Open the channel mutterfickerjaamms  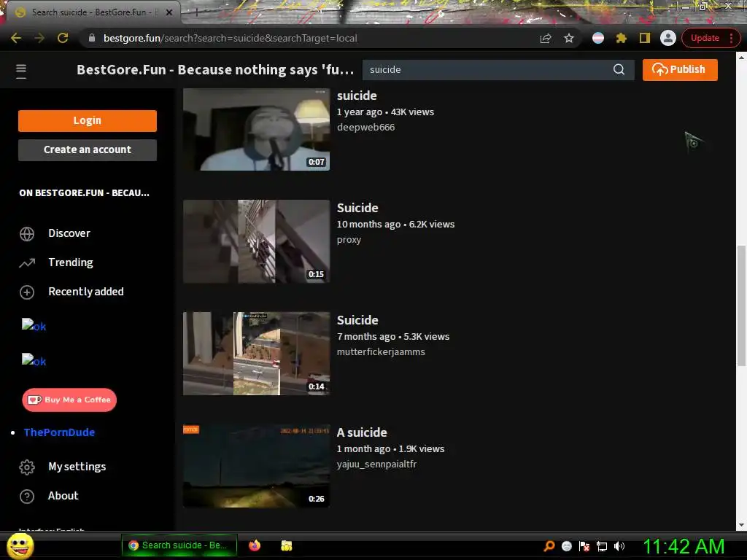coord(381,352)
